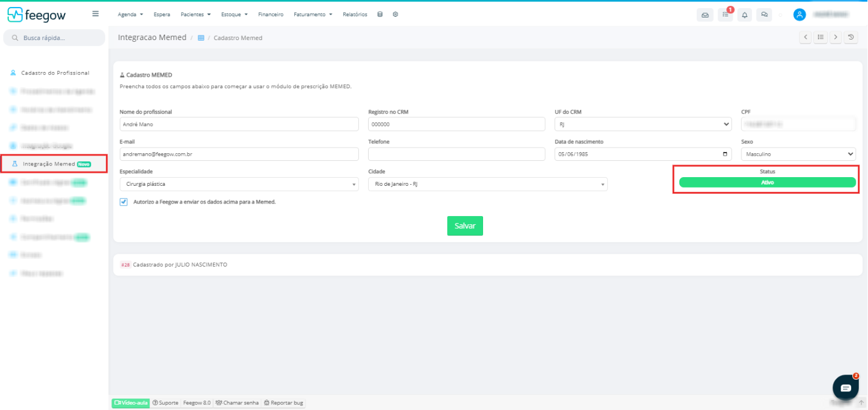Check the Autorizo a Feegow checkbox
The width and height of the screenshot is (868, 410).
click(124, 202)
